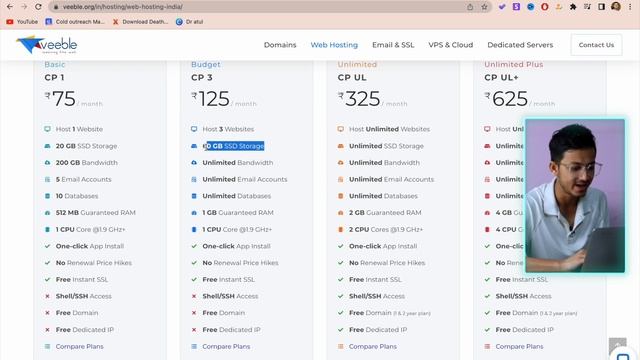
Task: Click the compare list icon in CP UL
Action: (340, 346)
